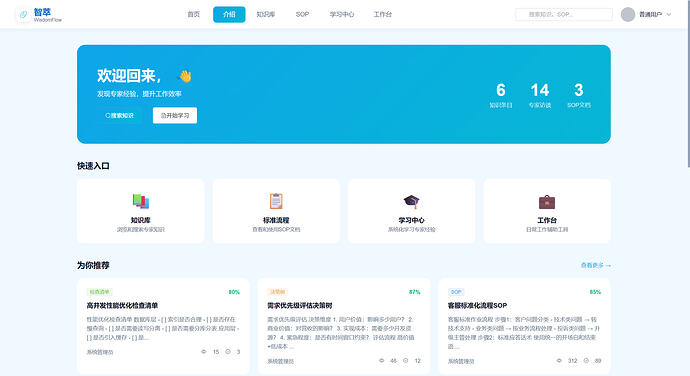690x376 pixels.
Task: Go to 学习中心 tab in top navigation
Action: 342,15
